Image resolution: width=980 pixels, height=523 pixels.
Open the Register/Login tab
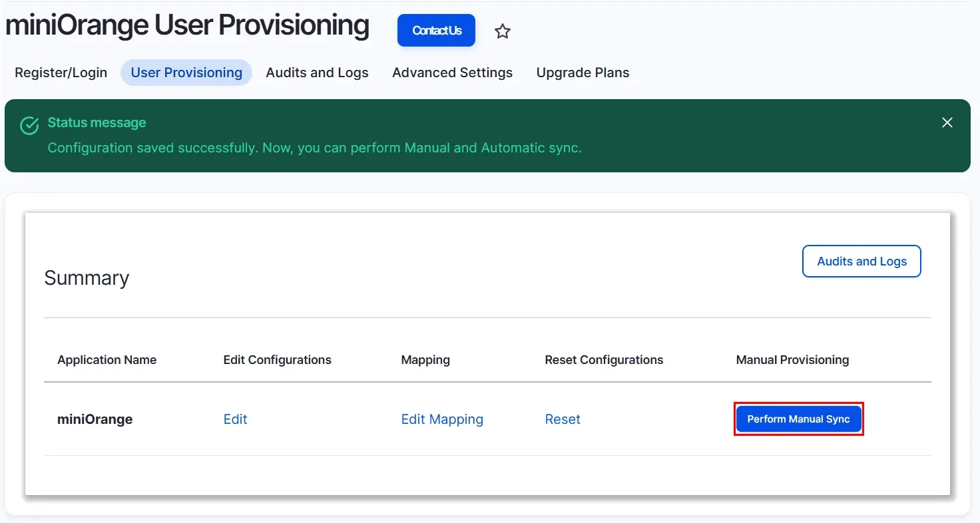pos(61,73)
